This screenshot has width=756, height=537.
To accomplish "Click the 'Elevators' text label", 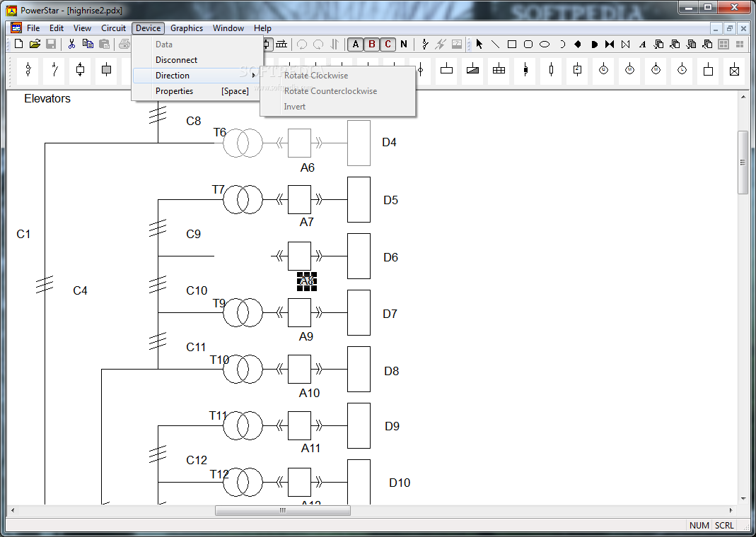I will coord(47,98).
